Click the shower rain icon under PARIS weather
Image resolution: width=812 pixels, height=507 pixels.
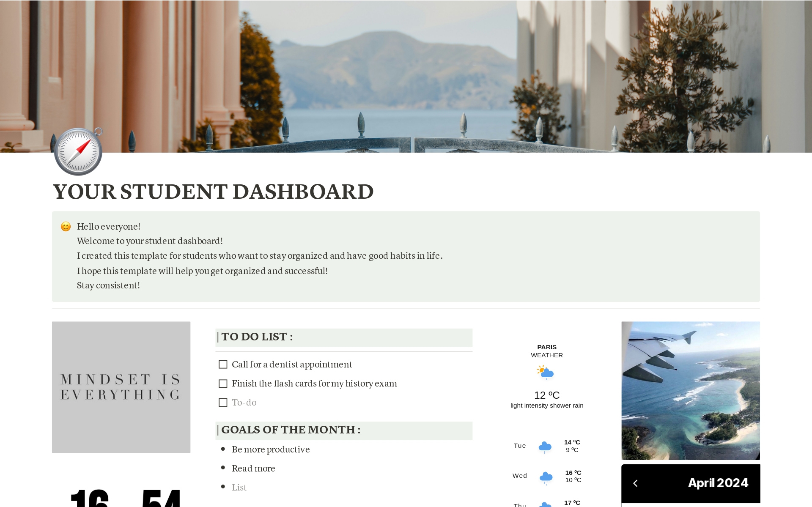pos(546,373)
